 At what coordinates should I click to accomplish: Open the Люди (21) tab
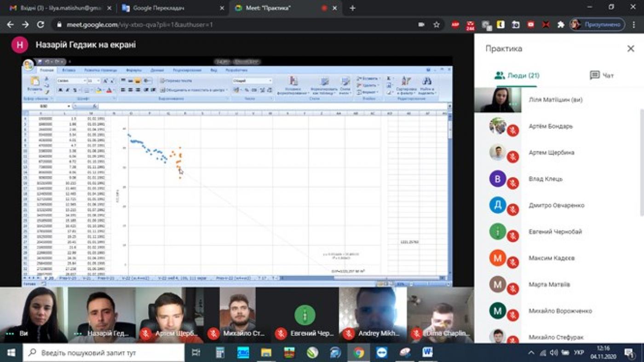click(517, 75)
